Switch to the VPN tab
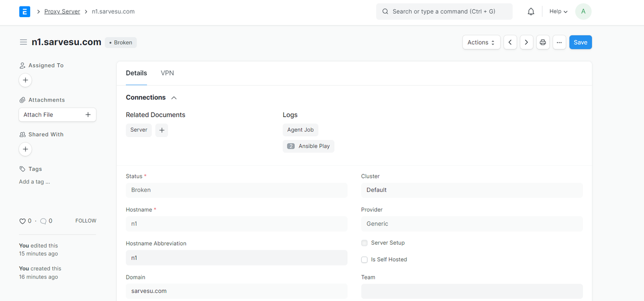The height and width of the screenshot is (301, 644). (x=168, y=73)
